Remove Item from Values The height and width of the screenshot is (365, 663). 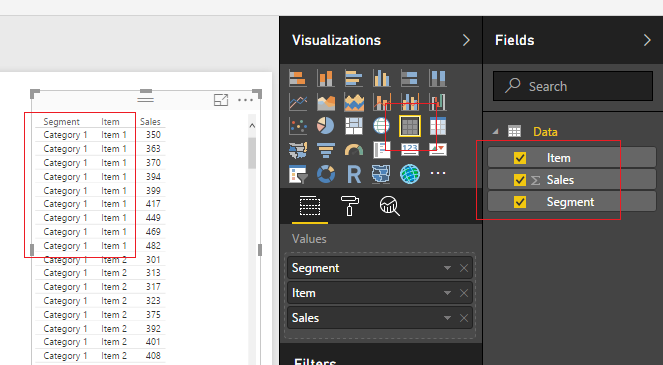[x=464, y=293]
